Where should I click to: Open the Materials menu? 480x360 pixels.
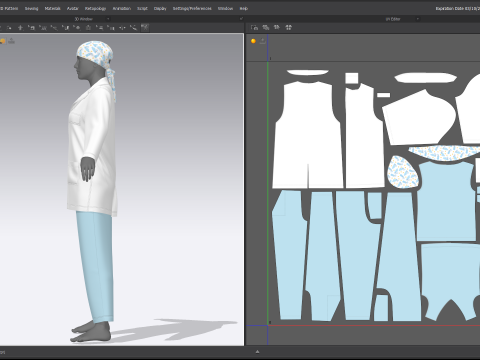(52, 8)
